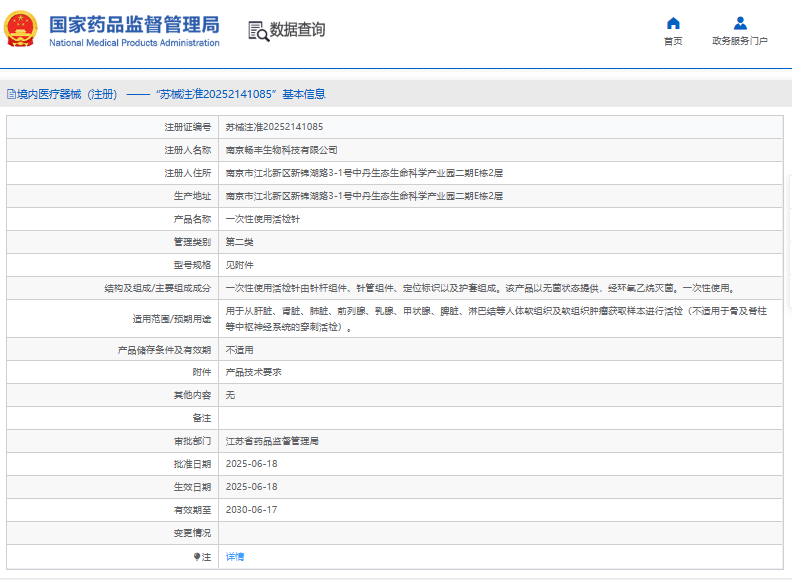Click the 国家药品监督管理局 site title
Image resolution: width=792 pixels, height=580 pixels.
tap(134, 24)
